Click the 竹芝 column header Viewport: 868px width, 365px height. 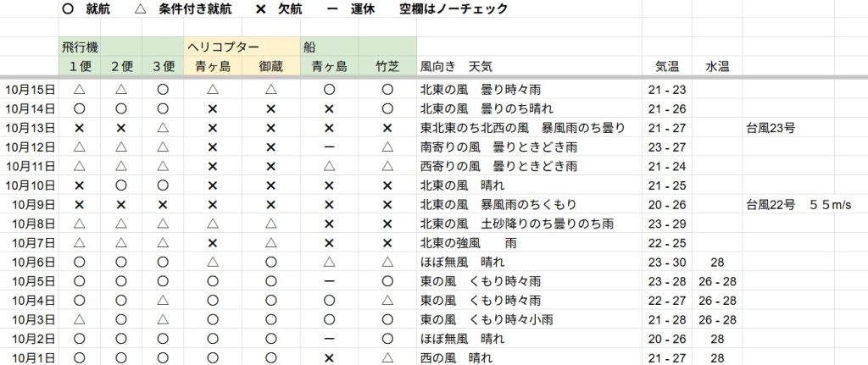(387, 66)
